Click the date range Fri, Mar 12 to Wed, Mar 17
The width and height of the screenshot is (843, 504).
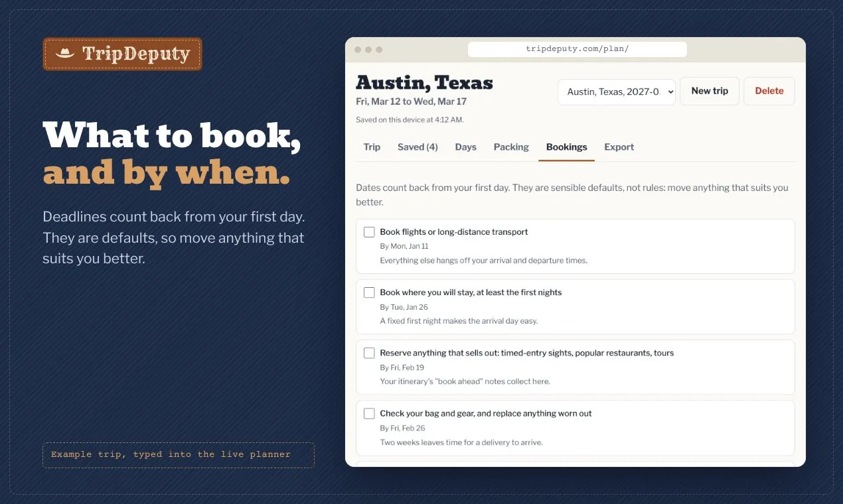411,101
